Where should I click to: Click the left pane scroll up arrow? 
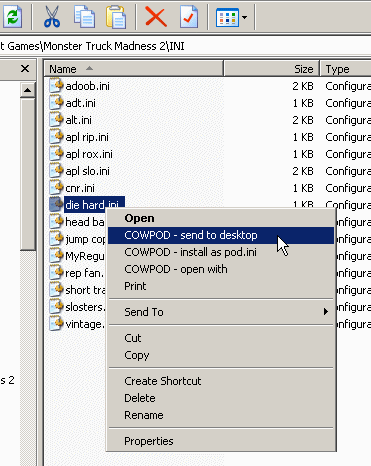(x=28, y=90)
